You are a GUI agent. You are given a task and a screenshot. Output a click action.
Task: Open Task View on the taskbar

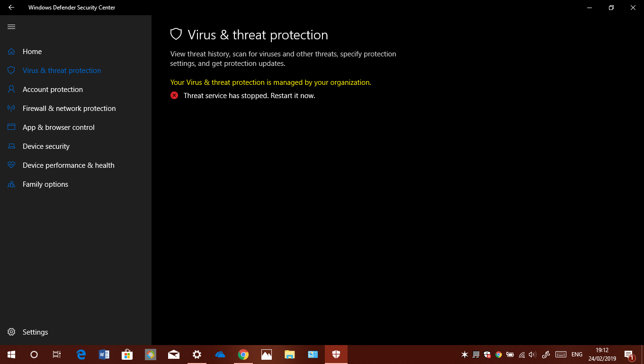point(57,355)
